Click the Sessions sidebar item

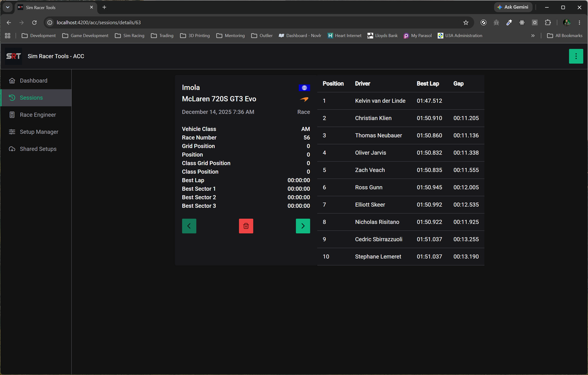(36, 98)
